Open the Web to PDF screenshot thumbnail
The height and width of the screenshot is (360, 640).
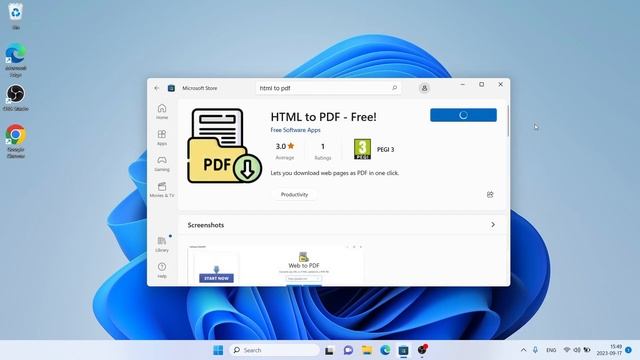tap(275, 264)
